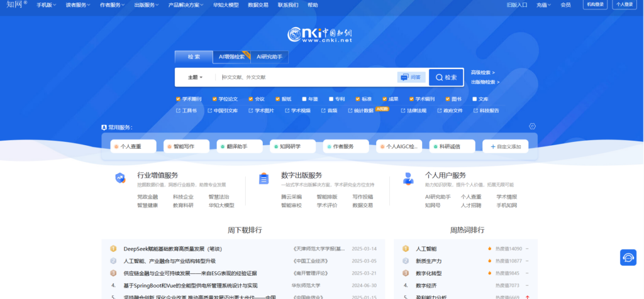Open the 问答 chat bubble button

pyautogui.click(x=411, y=77)
